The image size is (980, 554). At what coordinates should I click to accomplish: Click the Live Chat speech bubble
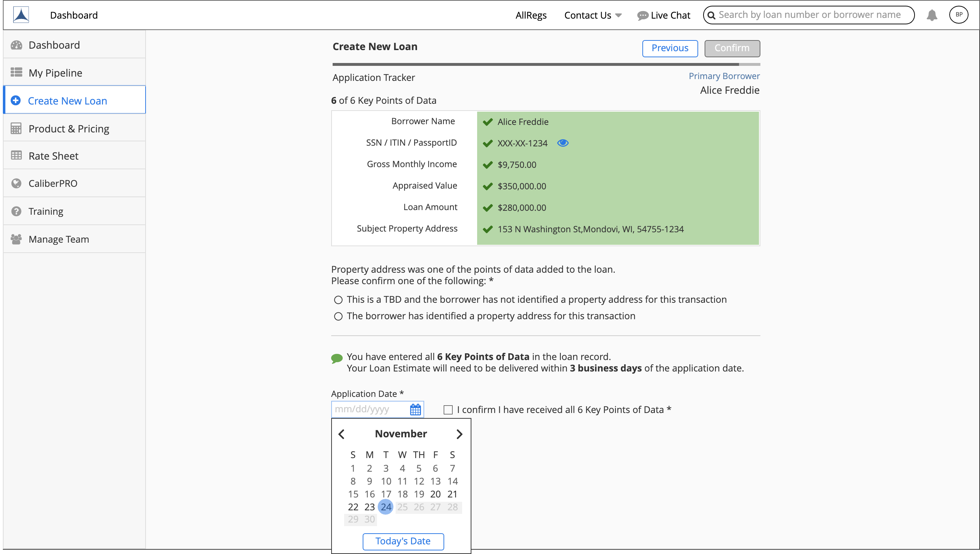642,15
